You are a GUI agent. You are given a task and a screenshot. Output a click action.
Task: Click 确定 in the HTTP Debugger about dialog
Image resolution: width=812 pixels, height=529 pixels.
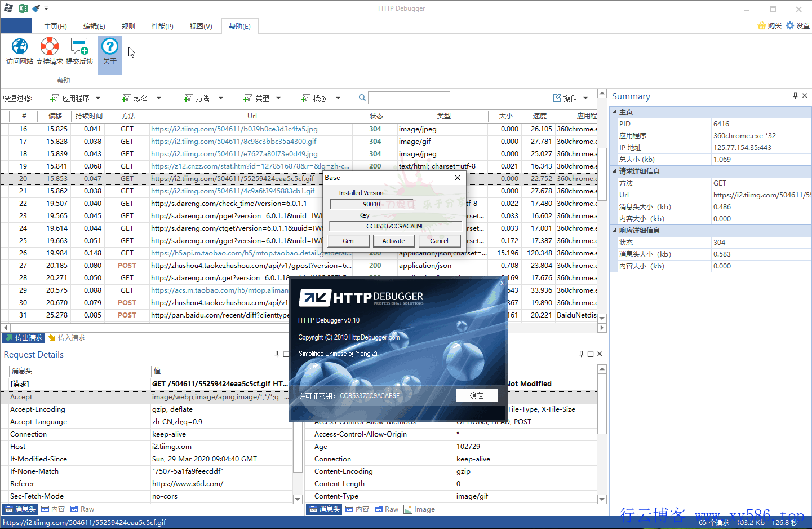(x=476, y=395)
